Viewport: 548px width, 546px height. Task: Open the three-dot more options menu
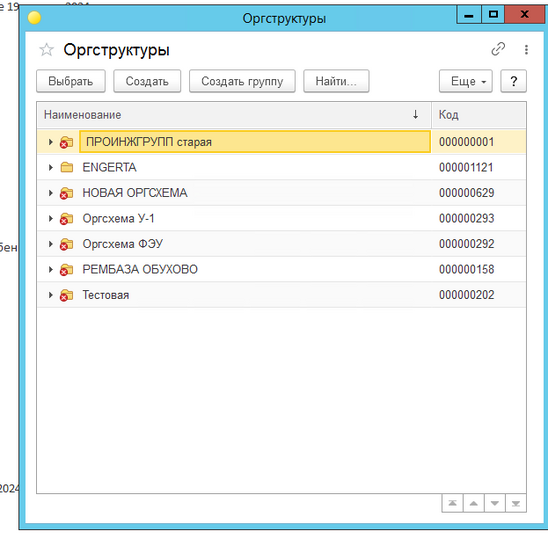tap(526, 50)
